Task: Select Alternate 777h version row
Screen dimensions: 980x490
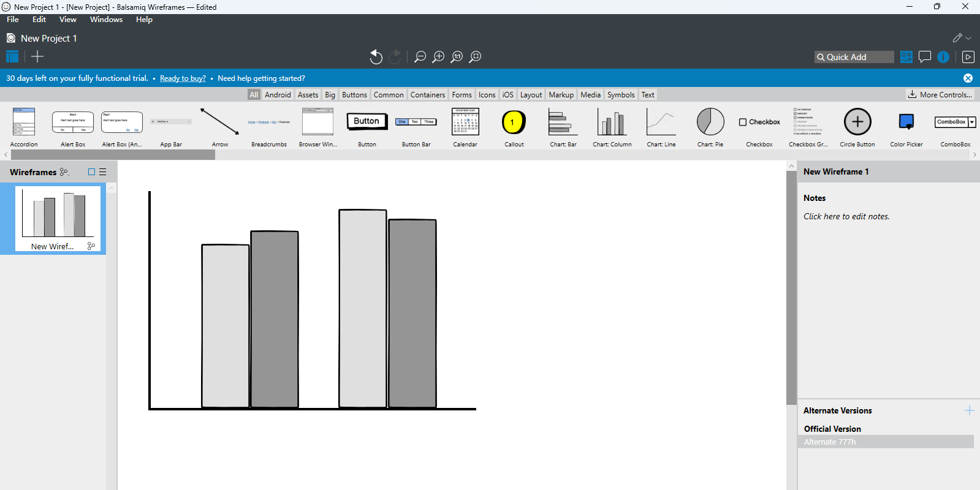Action: point(886,442)
